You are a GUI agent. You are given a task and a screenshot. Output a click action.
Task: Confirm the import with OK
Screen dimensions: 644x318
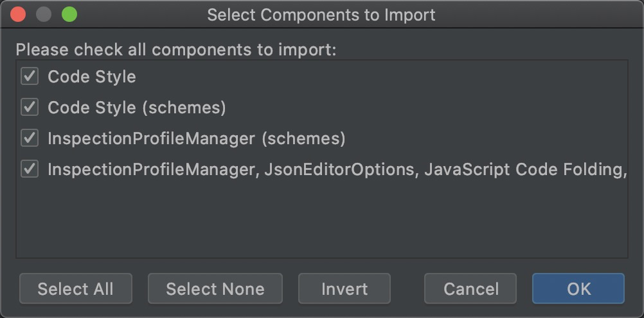[578, 289]
